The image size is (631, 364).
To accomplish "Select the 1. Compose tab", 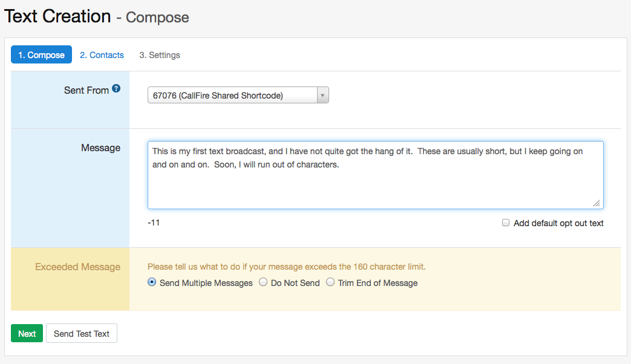I will (41, 54).
